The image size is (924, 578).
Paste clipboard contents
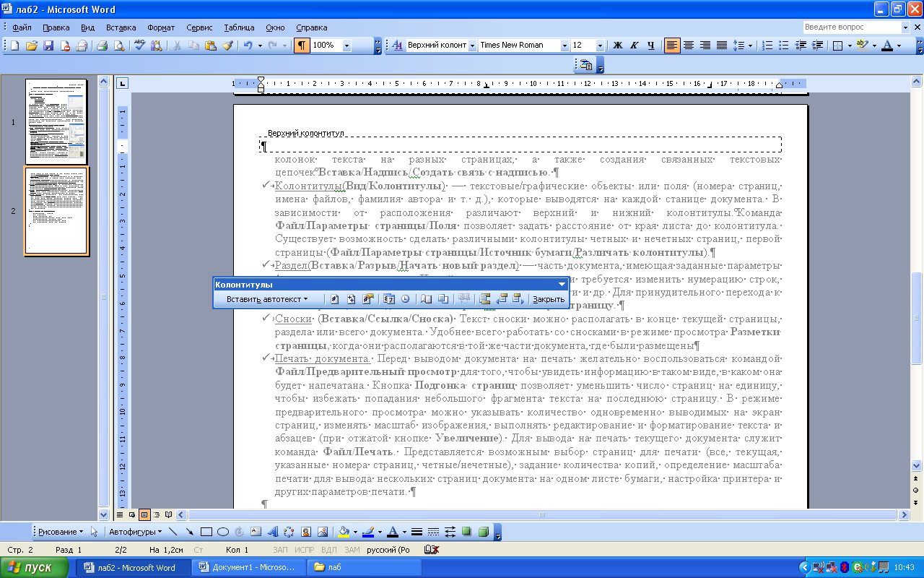coord(210,46)
